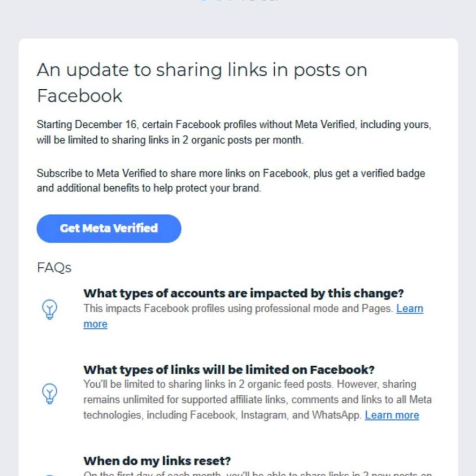Expand the "When do my links reset?" question
Viewport: 476px width, 476px height.
(x=157, y=461)
